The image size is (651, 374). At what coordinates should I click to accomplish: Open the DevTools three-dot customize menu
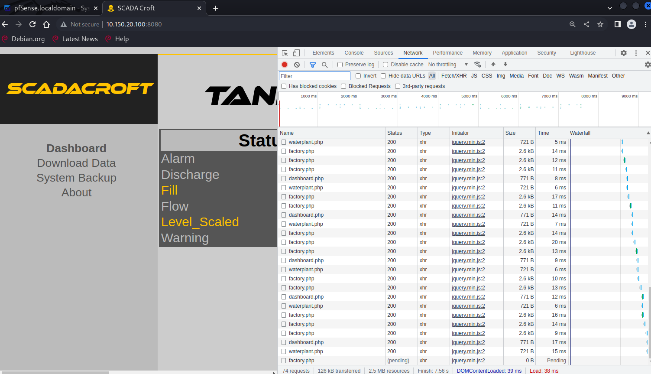[636, 53]
